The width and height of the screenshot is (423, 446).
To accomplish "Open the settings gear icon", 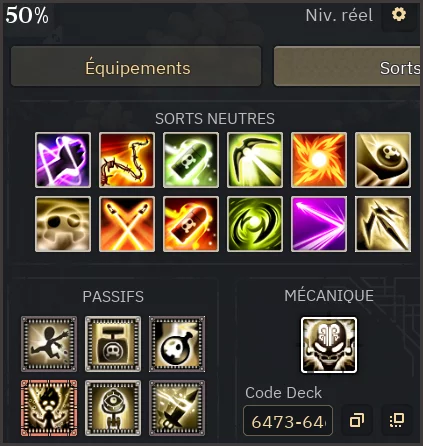I will click(399, 15).
